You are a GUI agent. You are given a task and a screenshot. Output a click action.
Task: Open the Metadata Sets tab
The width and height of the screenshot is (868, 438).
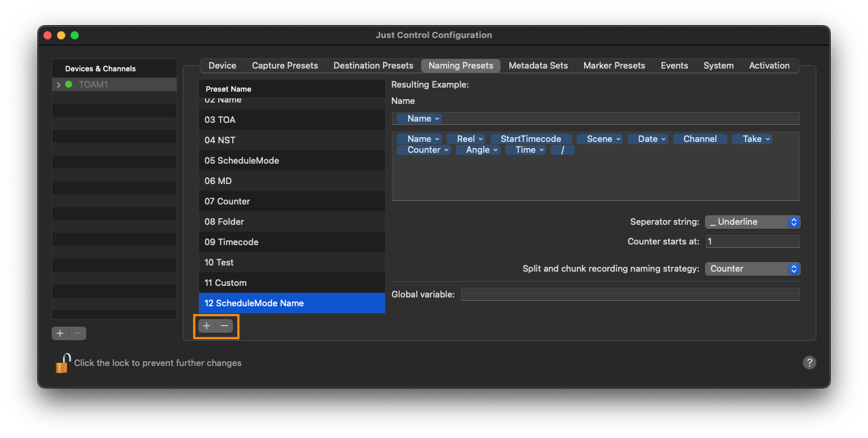pos(538,66)
